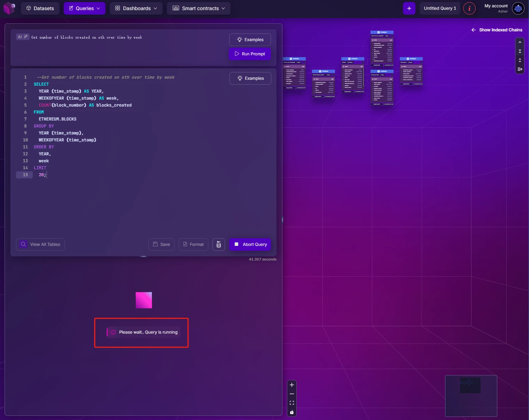This screenshot has width=529, height=420.
Task: Select the Untitled Query 1 tab
Action: pos(439,8)
